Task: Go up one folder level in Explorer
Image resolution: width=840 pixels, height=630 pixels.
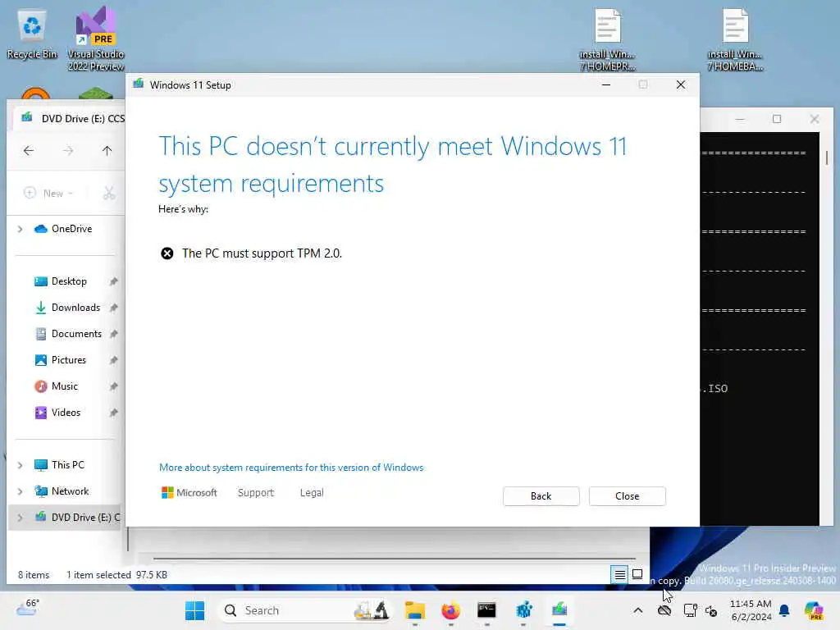Action: pyautogui.click(x=107, y=151)
